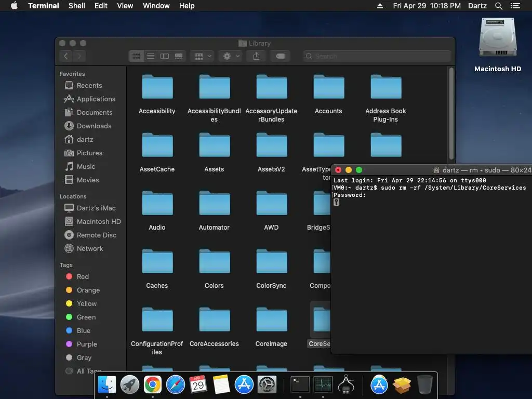Switch Finder to list view
This screenshot has height=399, width=532.
coord(151,56)
